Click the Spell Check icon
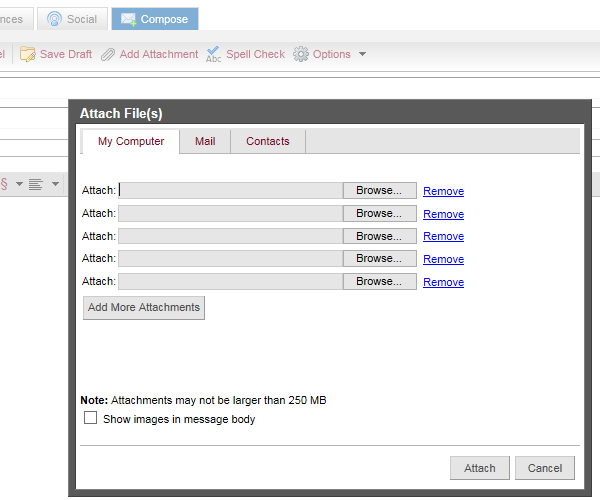 214,54
